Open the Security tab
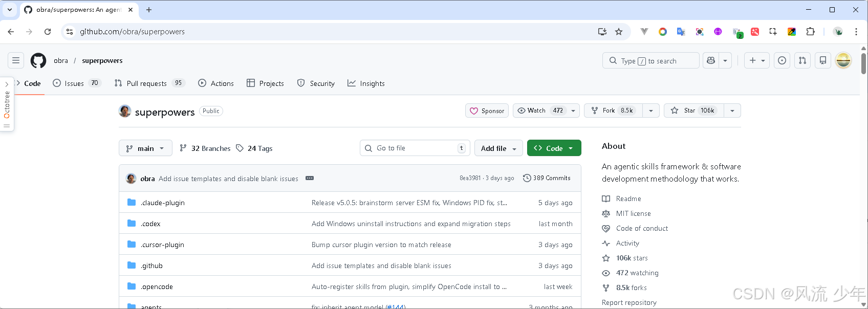The height and width of the screenshot is (309, 868). [316, 83]
